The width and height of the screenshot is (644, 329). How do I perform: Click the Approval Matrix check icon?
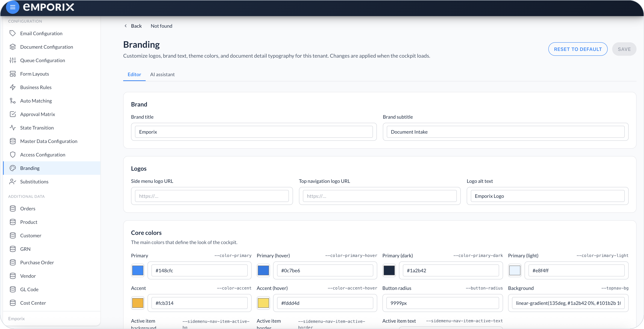13,114
